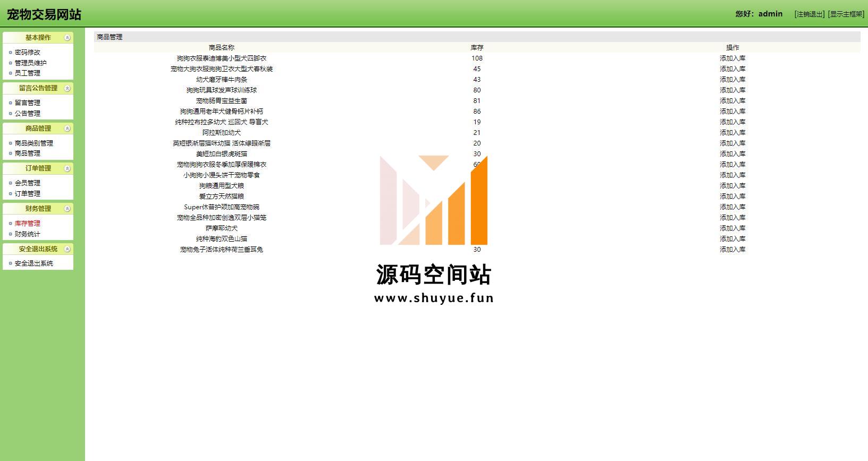The image size is (868, 461).
Task: Click 添加入库 for 宠物全品种加密创逸双层小猫笼
Action: click(x=732, y=218)
